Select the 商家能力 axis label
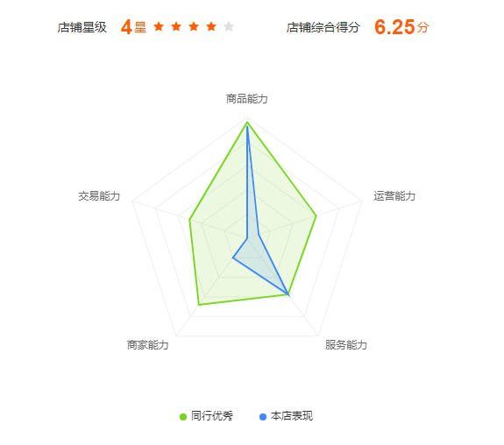504x445 pixels. [x=147, y=345]
